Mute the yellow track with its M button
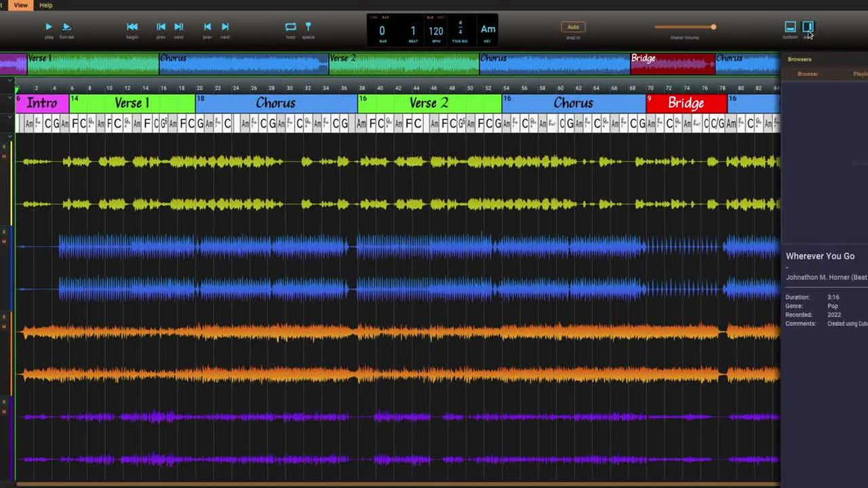The width and height of the screenshot is (868, 488). tap(4, 157)
